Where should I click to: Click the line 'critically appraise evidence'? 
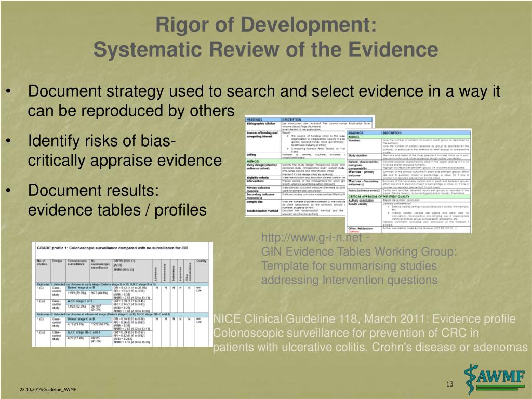pyautogui.click(x=125, y=160)
